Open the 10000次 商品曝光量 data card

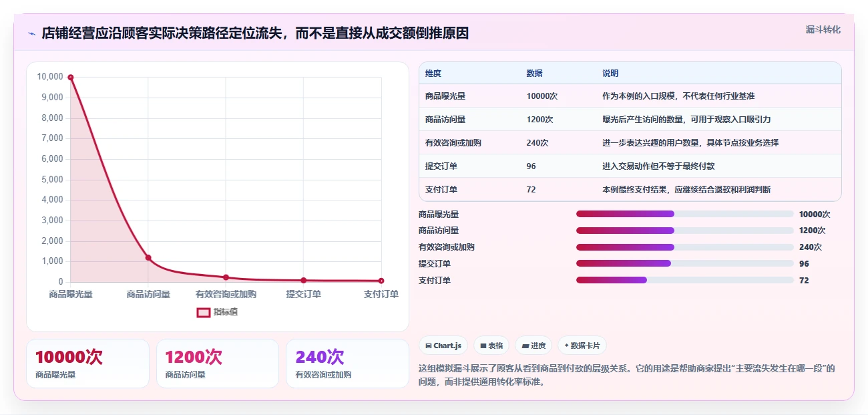[87, 364]
